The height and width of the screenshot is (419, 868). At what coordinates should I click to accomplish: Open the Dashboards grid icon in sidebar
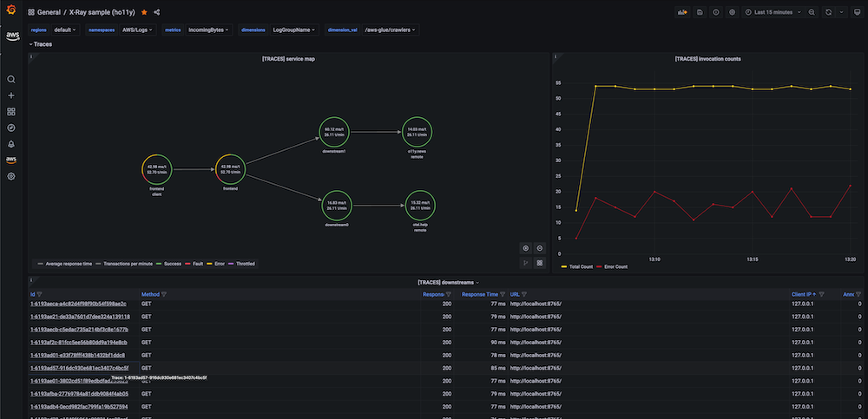[11, 111]
